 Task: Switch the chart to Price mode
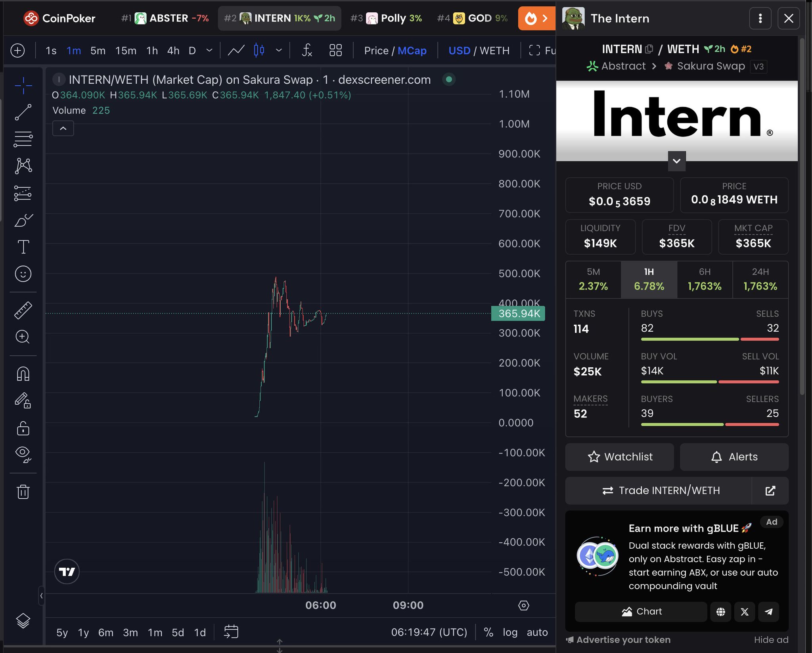tap(376, 50)
